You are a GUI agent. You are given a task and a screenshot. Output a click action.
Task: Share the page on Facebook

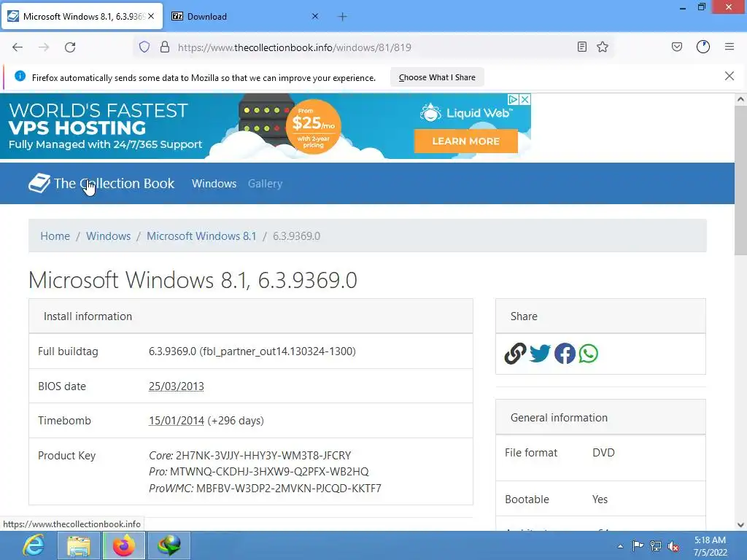tap(565, 354)
